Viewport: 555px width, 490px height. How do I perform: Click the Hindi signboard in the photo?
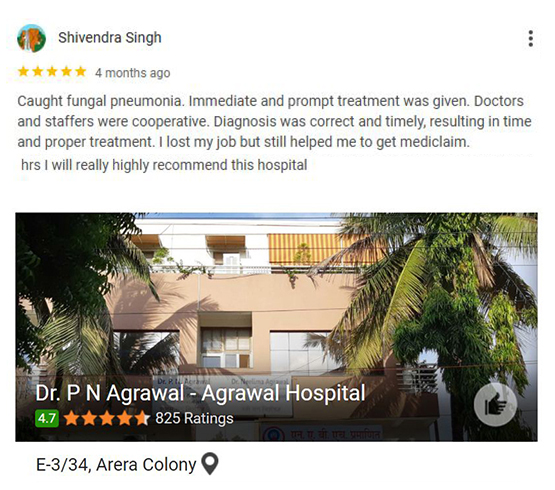click(x=322, y=434)
